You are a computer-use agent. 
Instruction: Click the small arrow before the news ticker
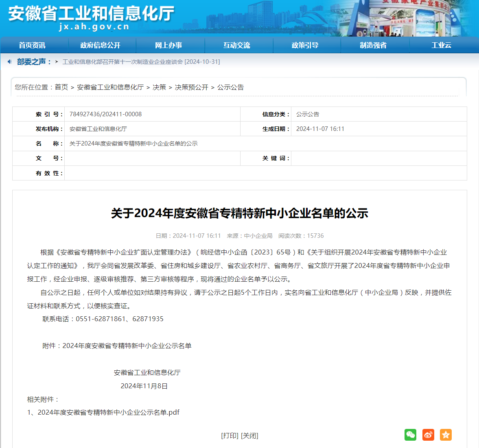[57, 62]
